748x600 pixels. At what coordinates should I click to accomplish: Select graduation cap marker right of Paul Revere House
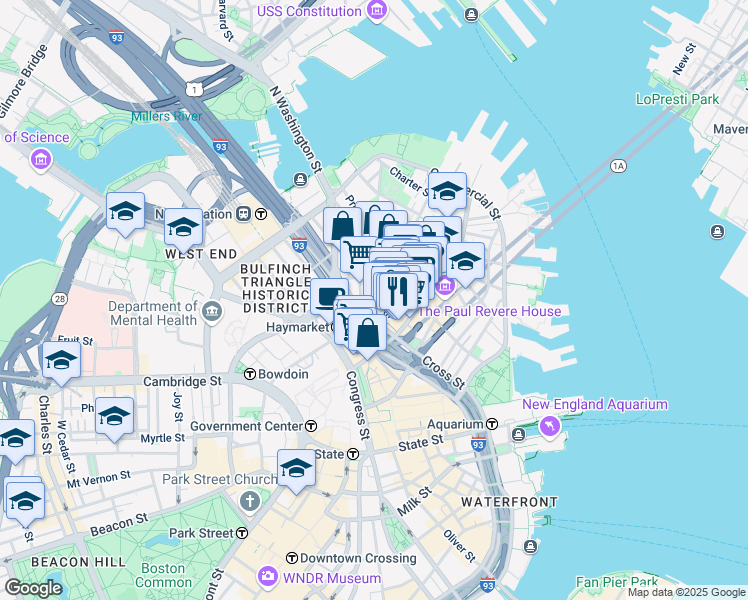click(x=466, y=262)
